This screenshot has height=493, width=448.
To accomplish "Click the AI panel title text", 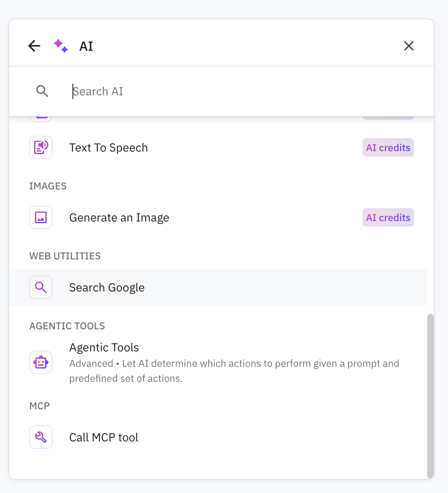I will tap(86, 46).
